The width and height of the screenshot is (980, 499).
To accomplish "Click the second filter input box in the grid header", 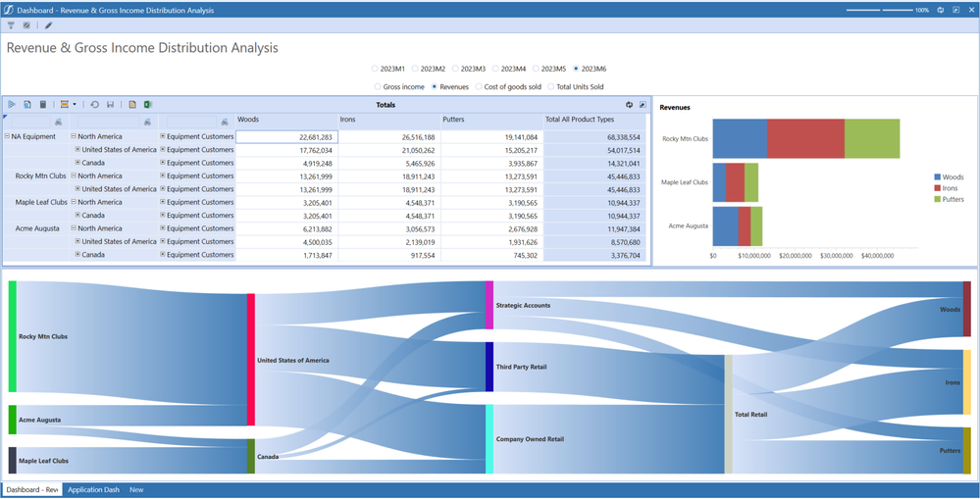I will point(109,123).
